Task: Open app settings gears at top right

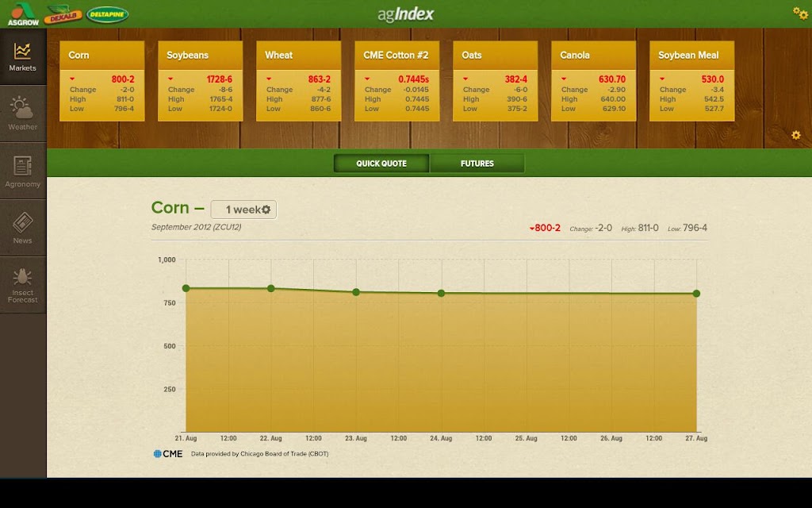Action: (800, 13)
